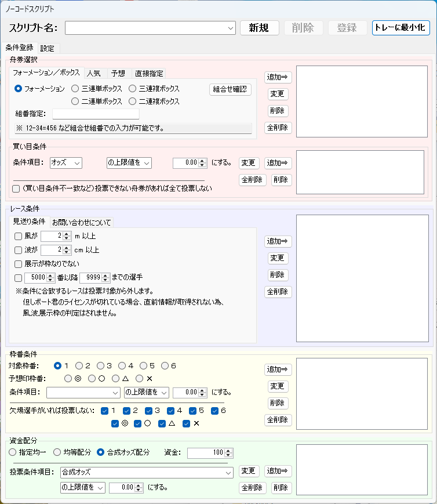Uncheck 欠場選手 checkbox 1
Viewport: 437px width, 504px height.
(104, 411)
